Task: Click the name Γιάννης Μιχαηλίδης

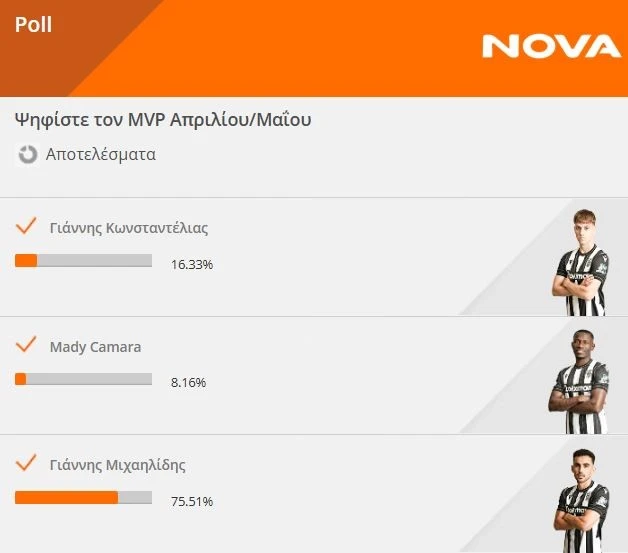Action: (117, 465)
